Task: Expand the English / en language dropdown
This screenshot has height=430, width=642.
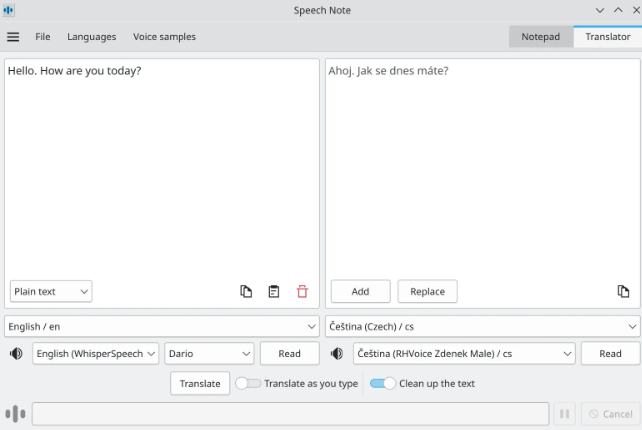Action: coord(161,326)
